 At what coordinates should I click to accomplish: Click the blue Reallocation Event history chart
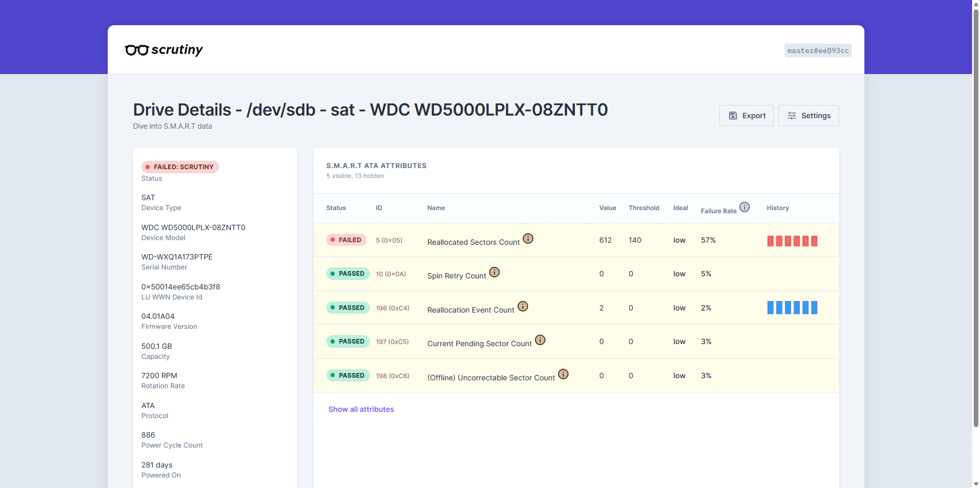coord(792,307)
